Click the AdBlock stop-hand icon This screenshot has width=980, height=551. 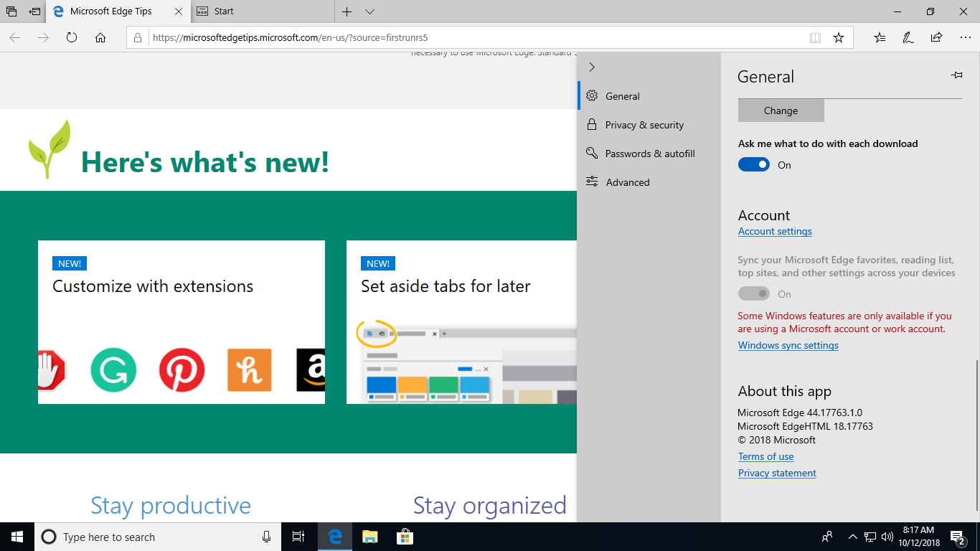coord(52,370)
